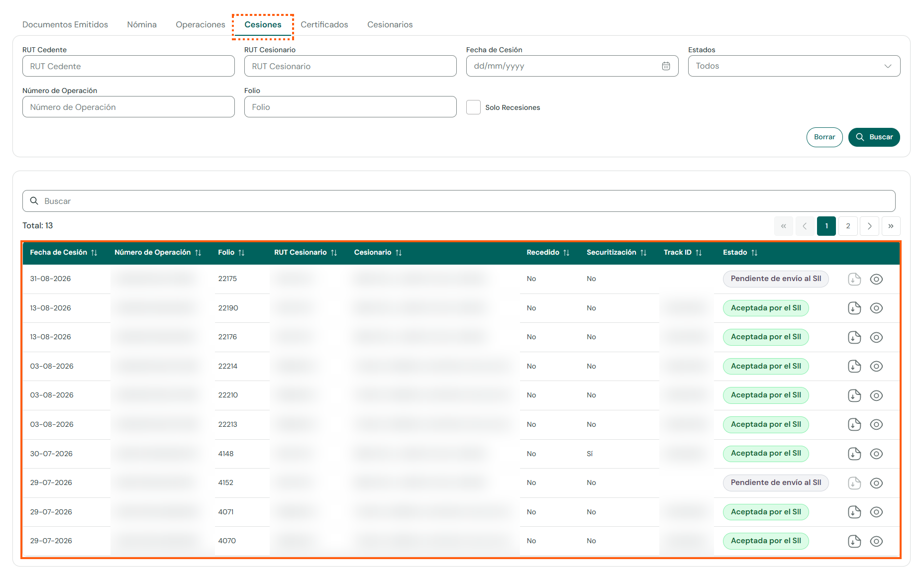Click the table Buscar search box
924x577 pixels.
[x=459, y=201]
